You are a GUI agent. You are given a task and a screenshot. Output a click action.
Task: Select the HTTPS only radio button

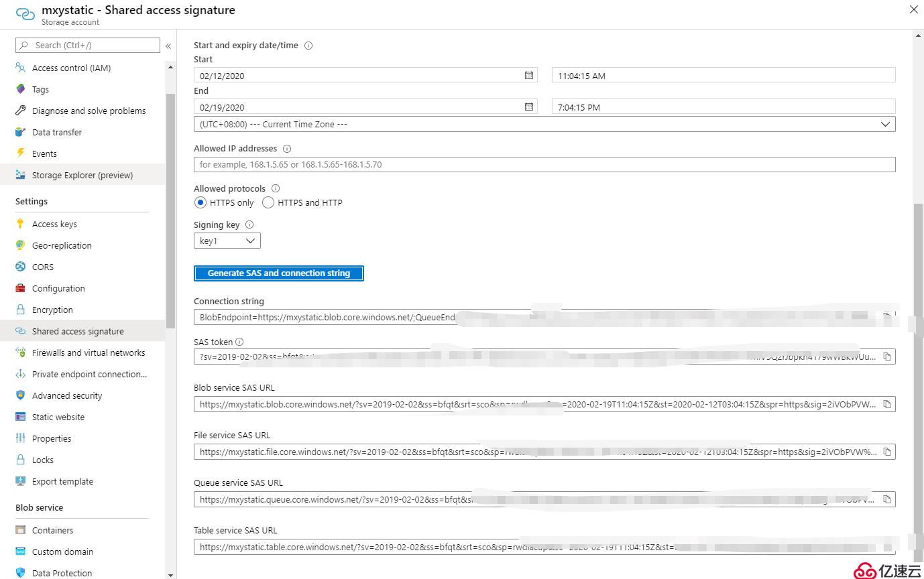pyautogui.click(x=200, y=202)
